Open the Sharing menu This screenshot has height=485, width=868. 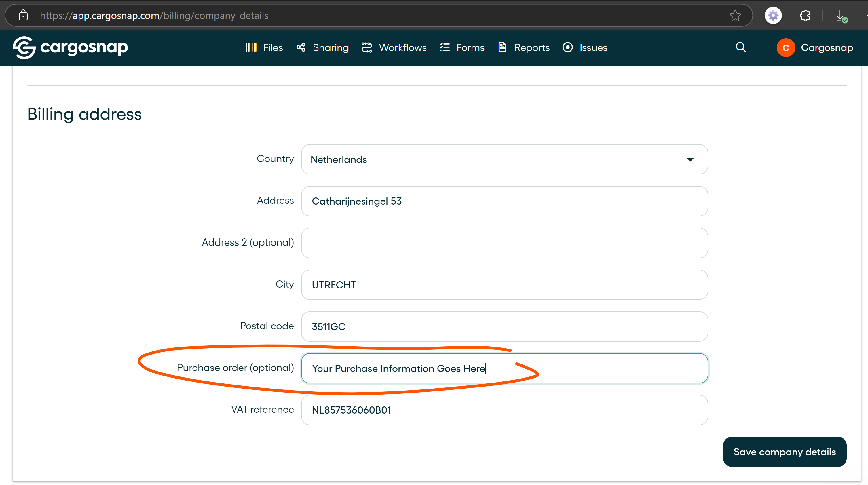[x=322, y=47]
